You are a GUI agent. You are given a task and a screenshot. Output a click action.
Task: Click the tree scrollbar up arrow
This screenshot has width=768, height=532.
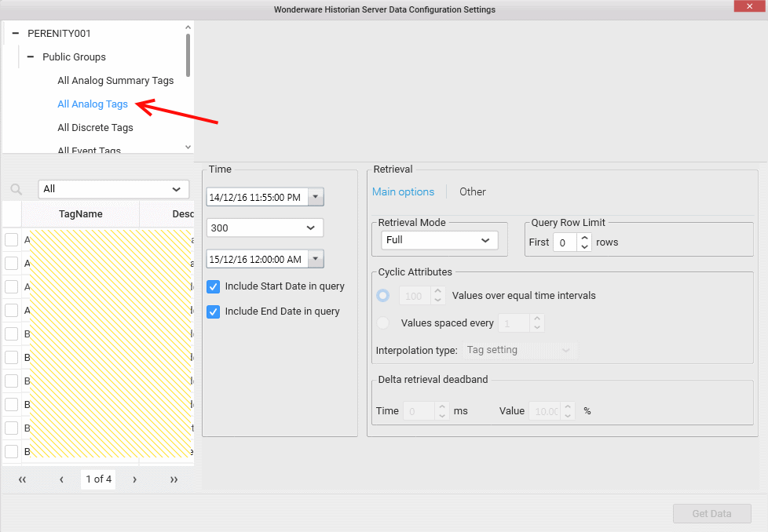[x=188, y=27]
